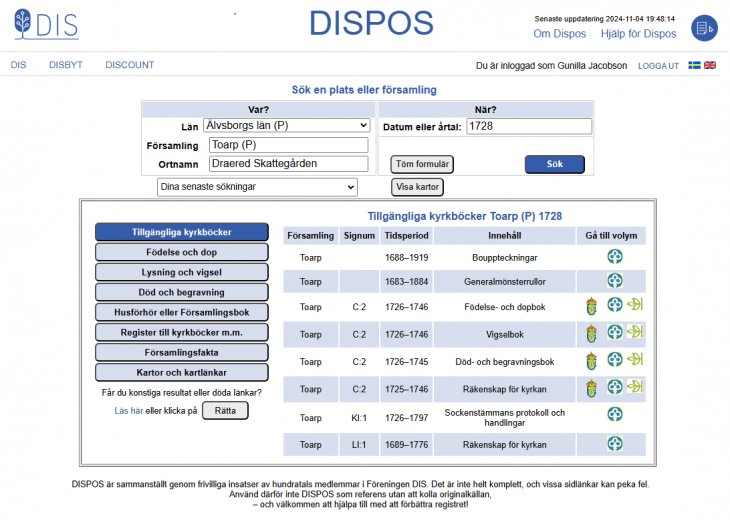
Task: Open the Dina senaste sökningar dropdown
Action: 257,187
